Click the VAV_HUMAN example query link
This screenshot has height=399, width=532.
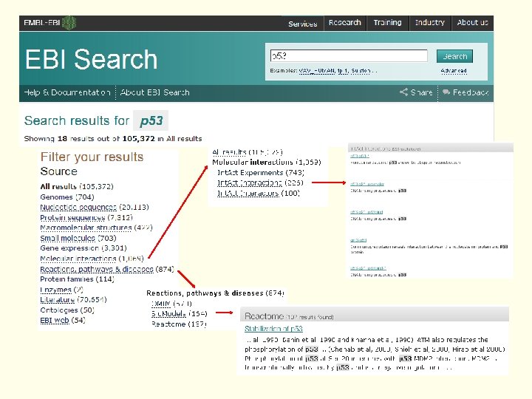pos(316,71)
